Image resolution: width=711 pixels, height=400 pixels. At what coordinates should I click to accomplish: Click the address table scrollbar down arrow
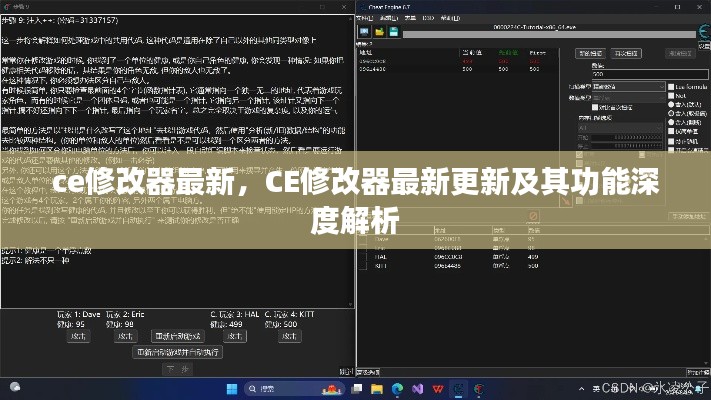click(x=706, y=364)
